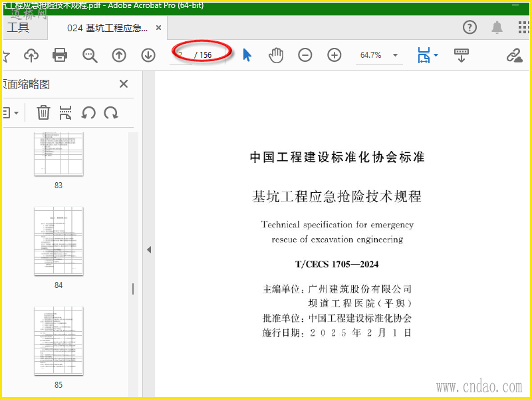Click the thumbnail label 84

pos(59,285)
